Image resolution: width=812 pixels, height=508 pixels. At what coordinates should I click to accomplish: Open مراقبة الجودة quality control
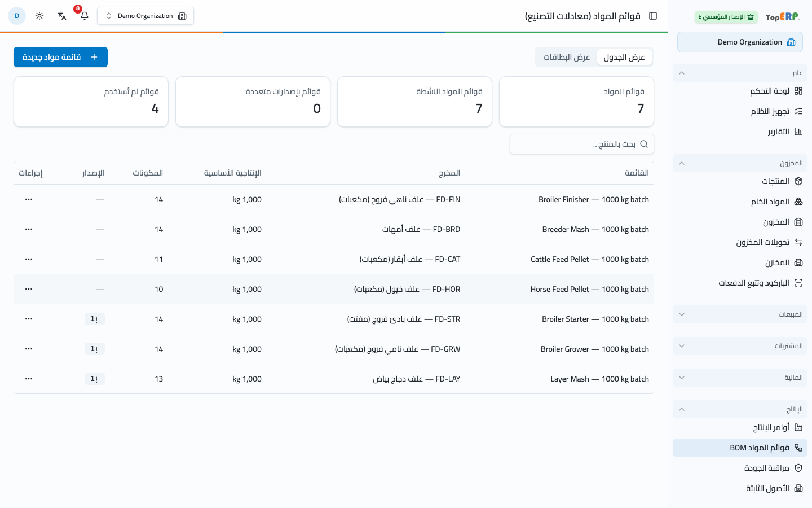click(740, 468)
